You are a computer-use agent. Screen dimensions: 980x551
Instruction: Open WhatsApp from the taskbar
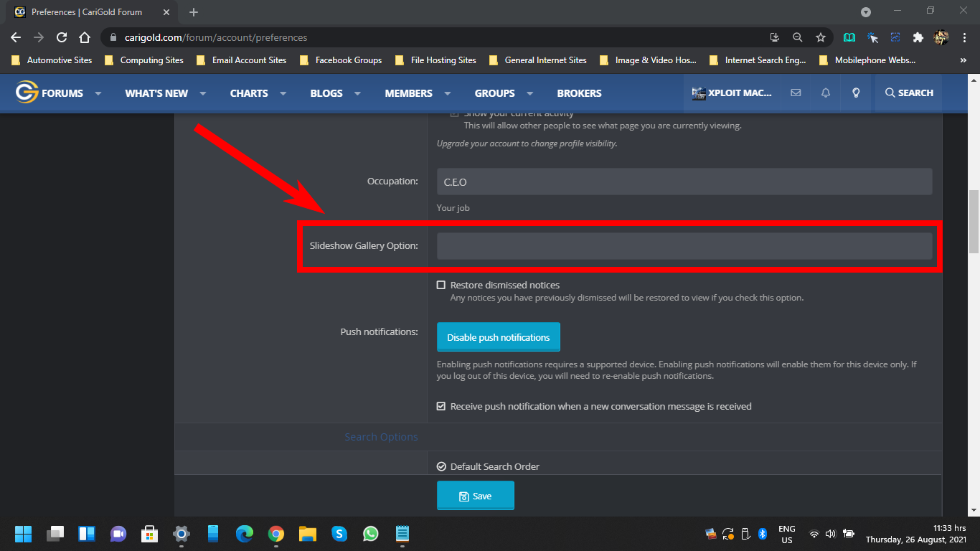coord(370,534)
